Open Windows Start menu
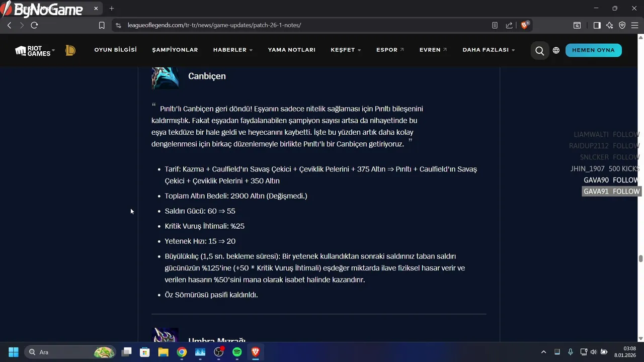The height and width of the screenshot is (362, 644). 14,352
